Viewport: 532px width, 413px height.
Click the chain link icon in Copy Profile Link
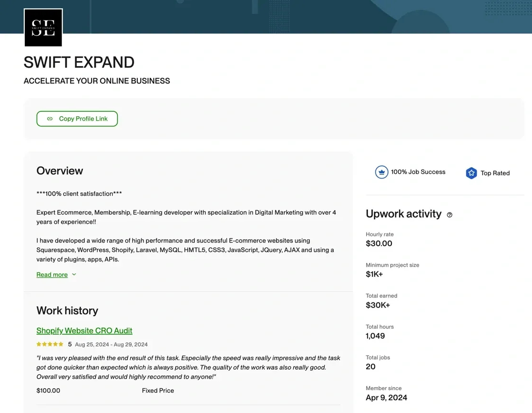click(50, 119)
